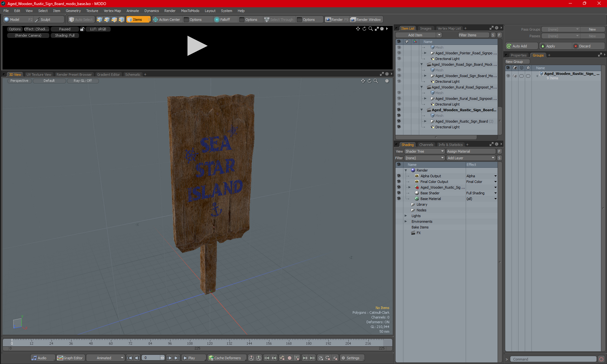
Task: Step back one frame
Action: [x=137, y=358]
